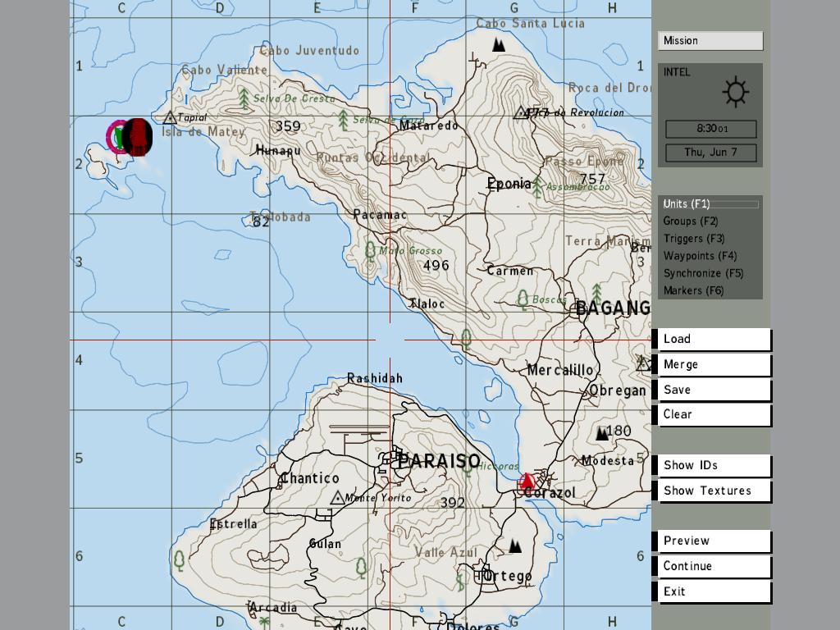Click the elevation number 496
840x630 pixels.
coord(436,265)
